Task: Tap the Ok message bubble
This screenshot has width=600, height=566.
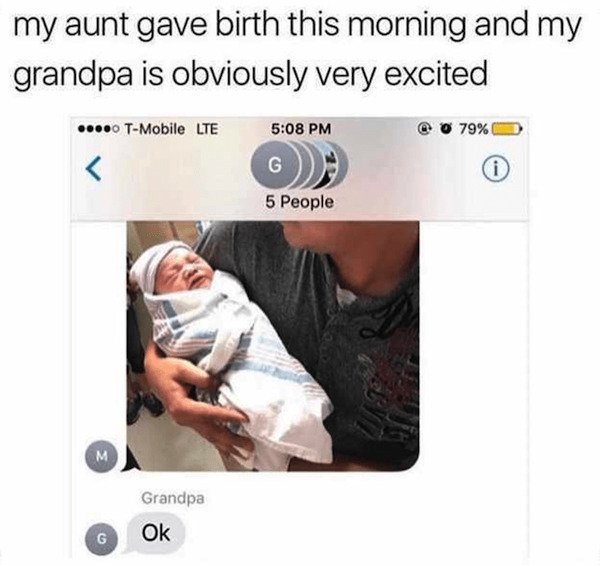Action: pyautogui.click(x=155, y=533)
